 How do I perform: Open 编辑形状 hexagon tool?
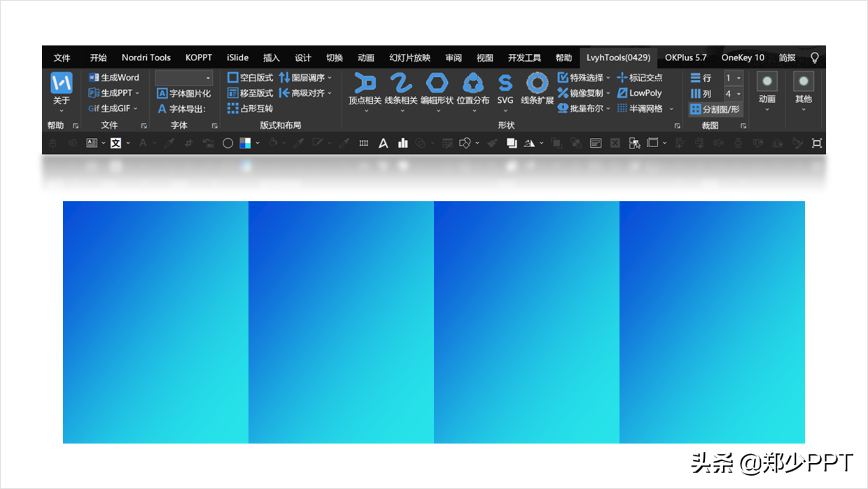pos(437,91)
